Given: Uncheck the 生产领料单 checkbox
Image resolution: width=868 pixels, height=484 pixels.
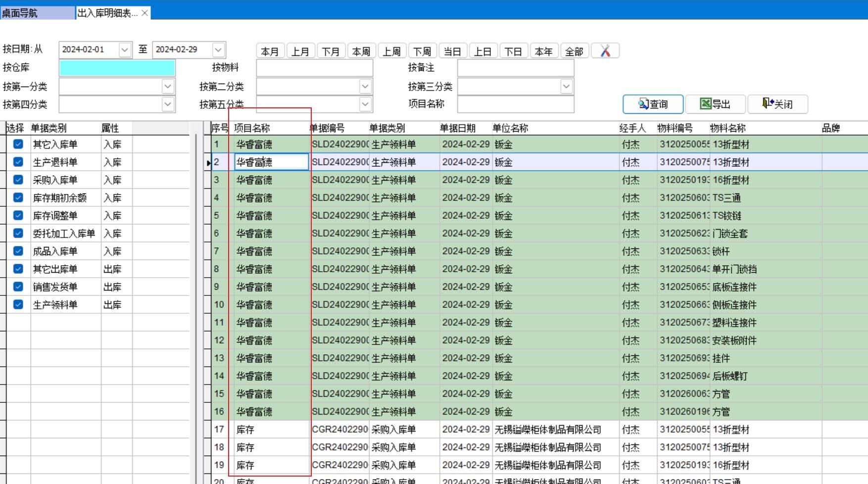Looking at the screenshot, I should [18, 305].
